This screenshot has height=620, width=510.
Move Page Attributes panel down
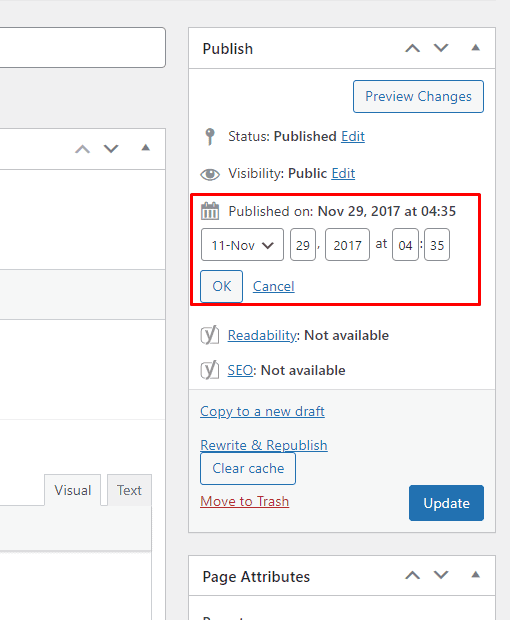441,575
